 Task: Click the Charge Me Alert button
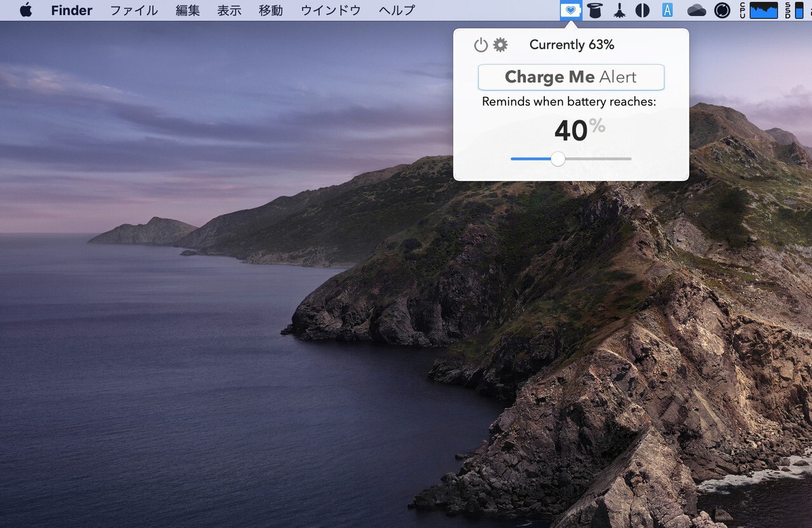[571, 77]
